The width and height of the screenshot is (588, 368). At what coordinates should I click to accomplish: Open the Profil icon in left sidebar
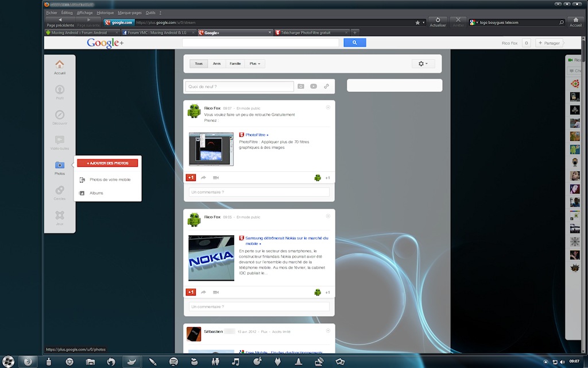coord(60,90)
